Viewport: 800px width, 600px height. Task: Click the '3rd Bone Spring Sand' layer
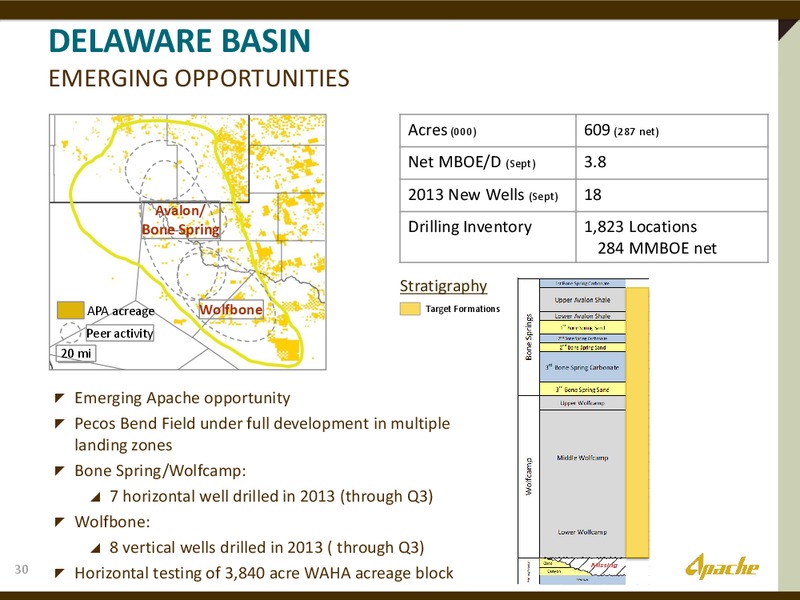click(x=582, y=389)
